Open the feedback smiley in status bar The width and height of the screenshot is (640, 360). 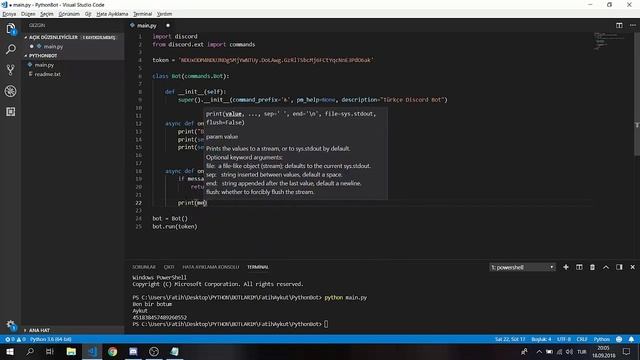click(x=619, y=339)
